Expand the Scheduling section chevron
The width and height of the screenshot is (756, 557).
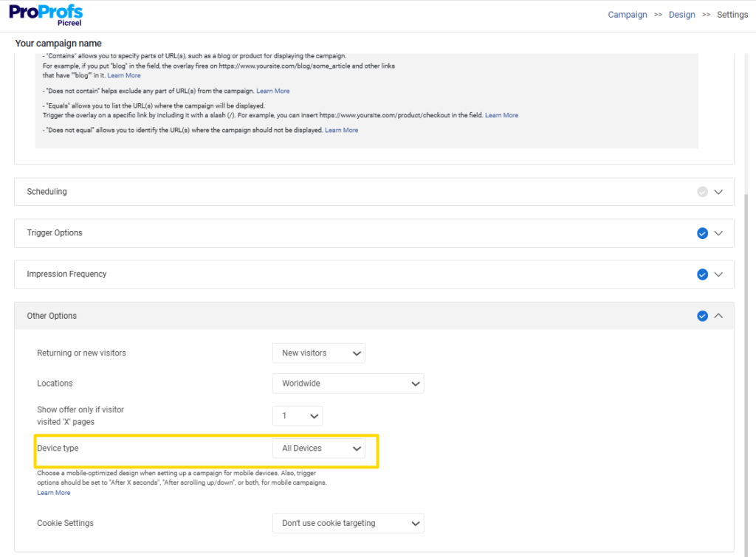pos(718,192)
